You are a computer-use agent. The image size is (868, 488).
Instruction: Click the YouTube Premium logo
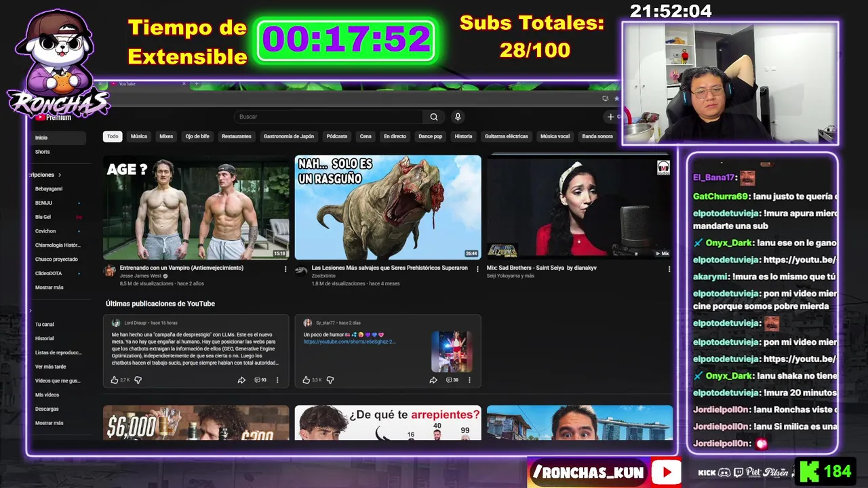(53, 117)
